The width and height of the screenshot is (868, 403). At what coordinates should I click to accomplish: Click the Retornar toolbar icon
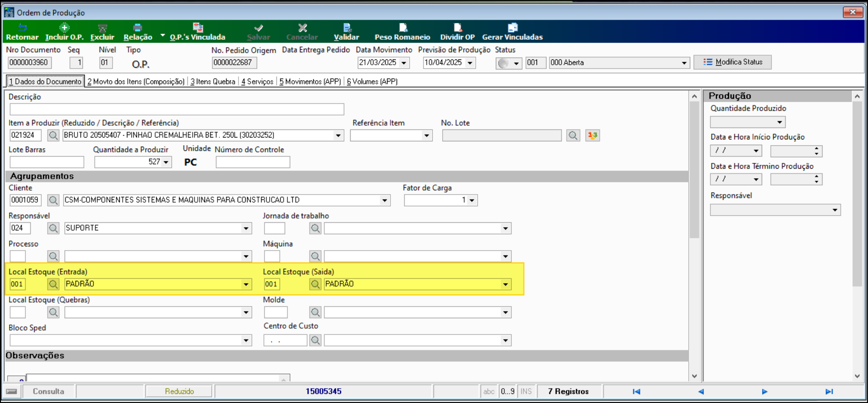pos(22,28)
